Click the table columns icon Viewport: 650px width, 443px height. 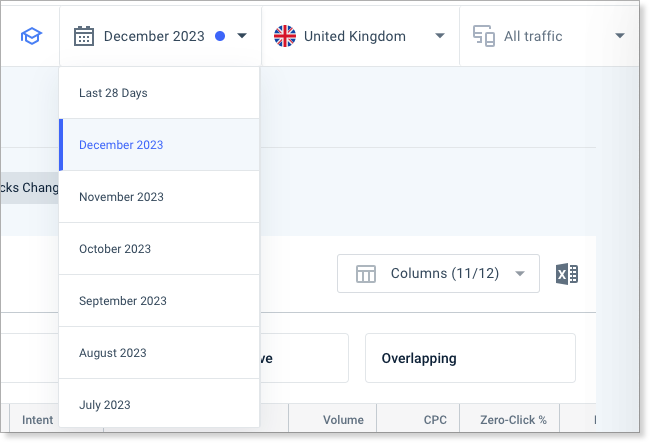[366, 274]
